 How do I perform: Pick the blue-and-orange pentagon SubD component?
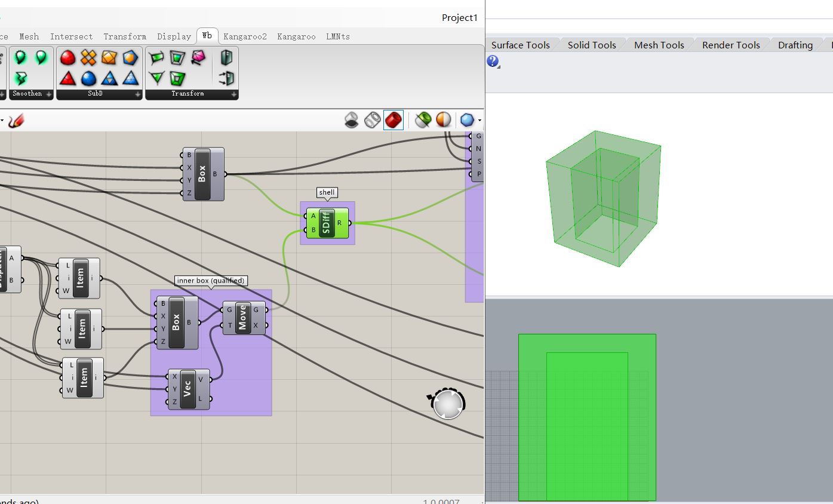tap(130, 57)
